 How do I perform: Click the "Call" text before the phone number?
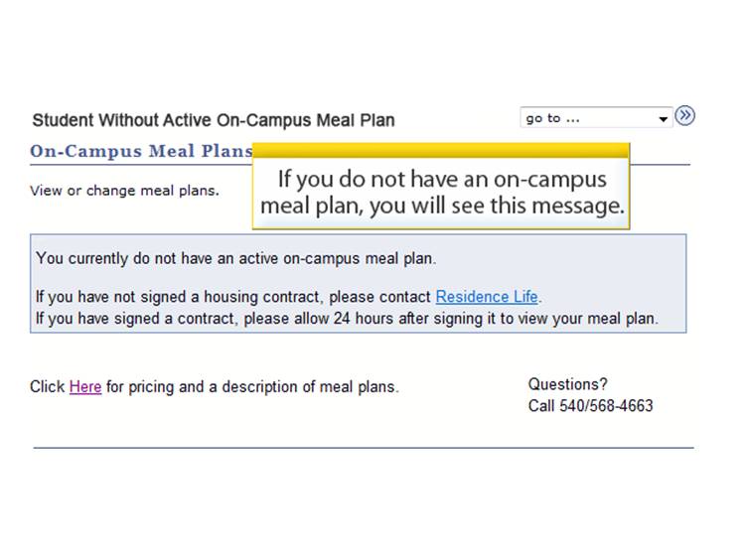pos(541,406)
